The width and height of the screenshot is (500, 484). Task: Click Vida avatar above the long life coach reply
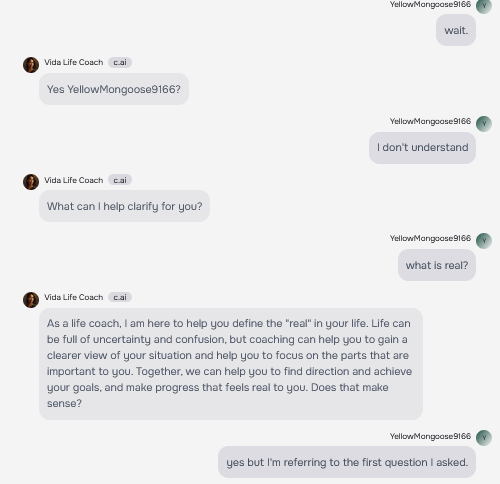click(31, 300)
